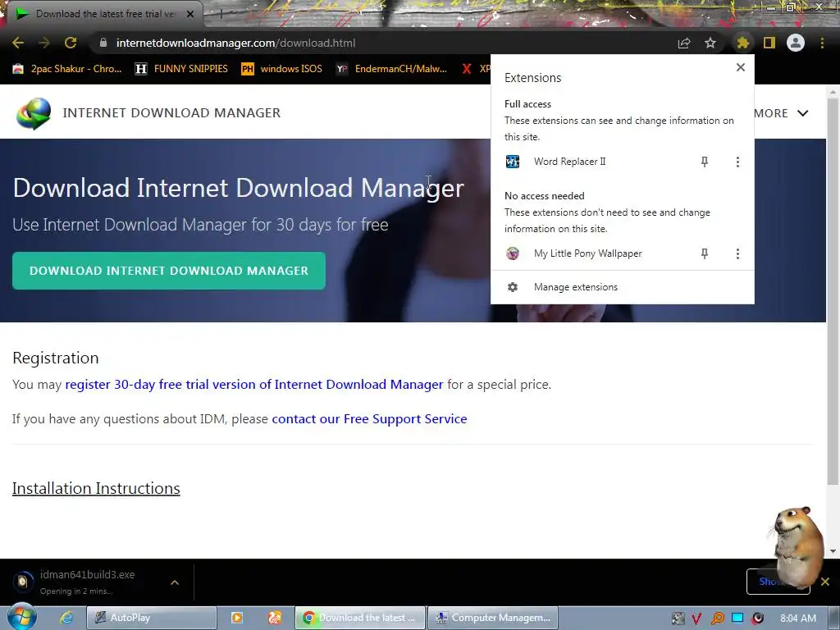Click DOWNLOAD INTERNET DOWNLOAD MANAGER button
Viewport: 840px width, 630px height.
coord(169,271)
